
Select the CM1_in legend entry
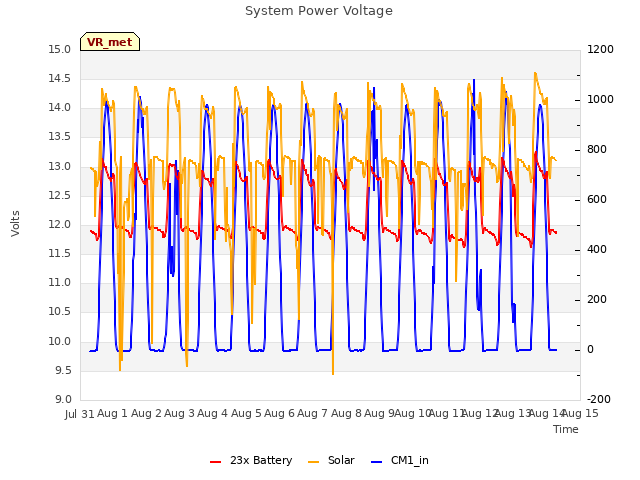coord(400,460)
